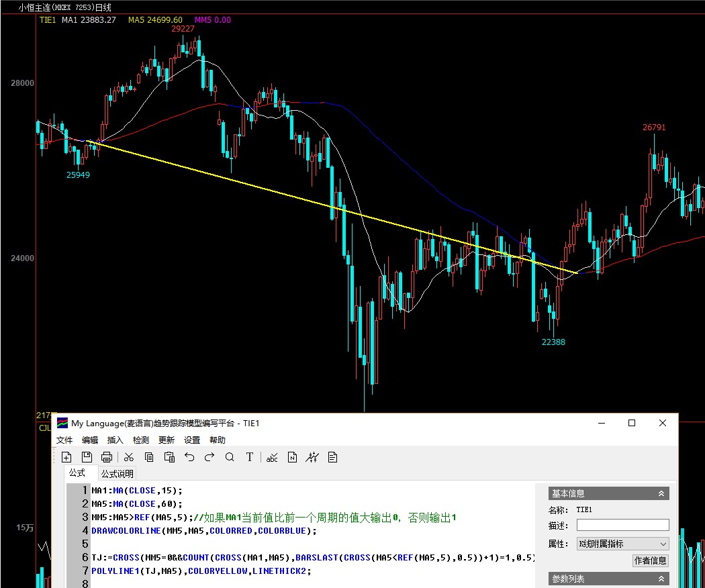
Task: Cut selected code with the scissors icon
Action: click(129, 457)
